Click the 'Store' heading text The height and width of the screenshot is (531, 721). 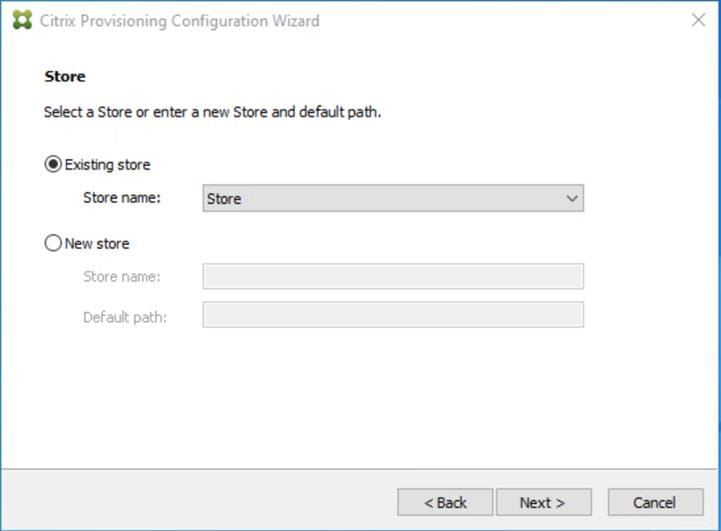pos(65,76)
